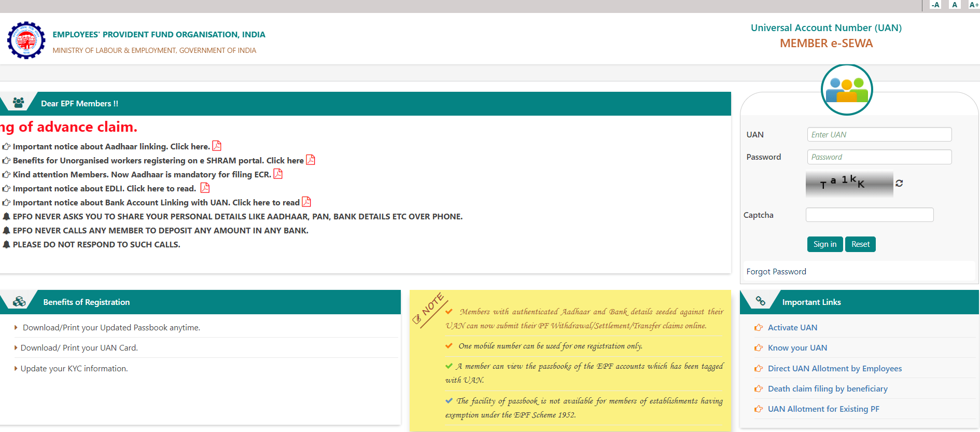Click 'MINISTRY OF LABOUR & EMPLOYMENT' subtitle

(155, 50)
